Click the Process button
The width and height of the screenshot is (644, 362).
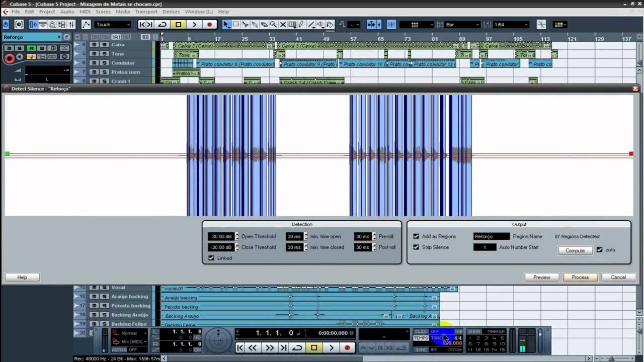(580, 277)
